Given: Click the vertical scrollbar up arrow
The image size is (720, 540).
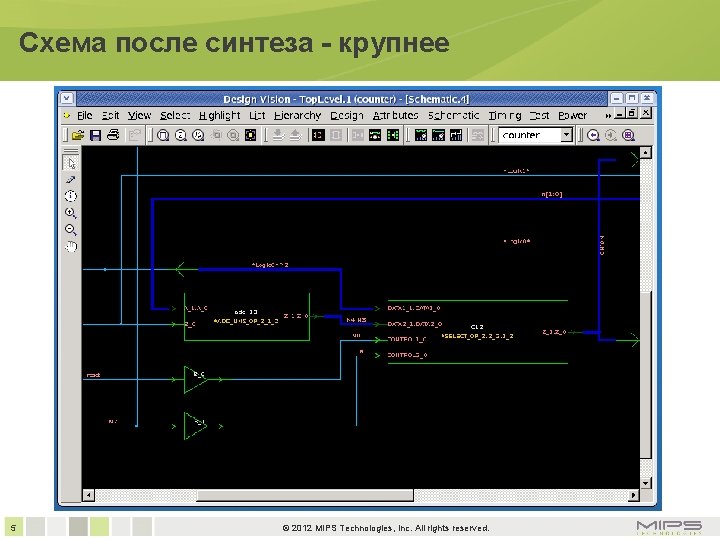Looking at the screenshot, I should [x=646, y=152].
